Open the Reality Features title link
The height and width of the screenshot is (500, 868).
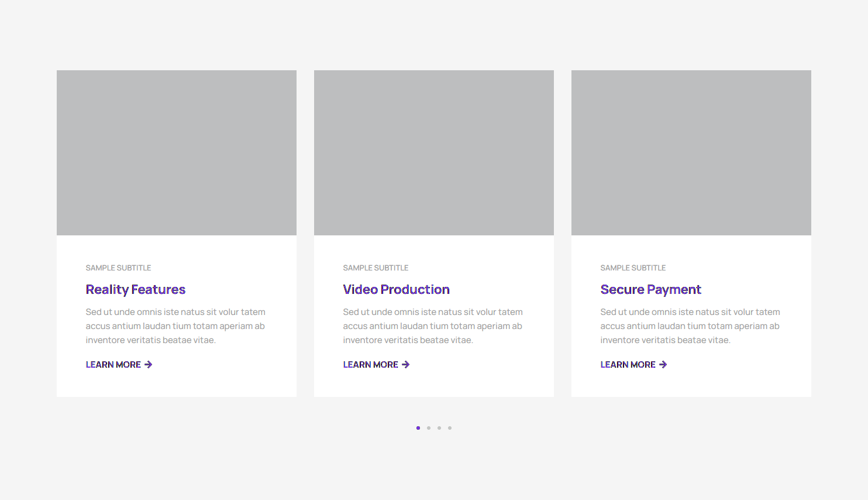pyautogui.click(x=135, y=290)
